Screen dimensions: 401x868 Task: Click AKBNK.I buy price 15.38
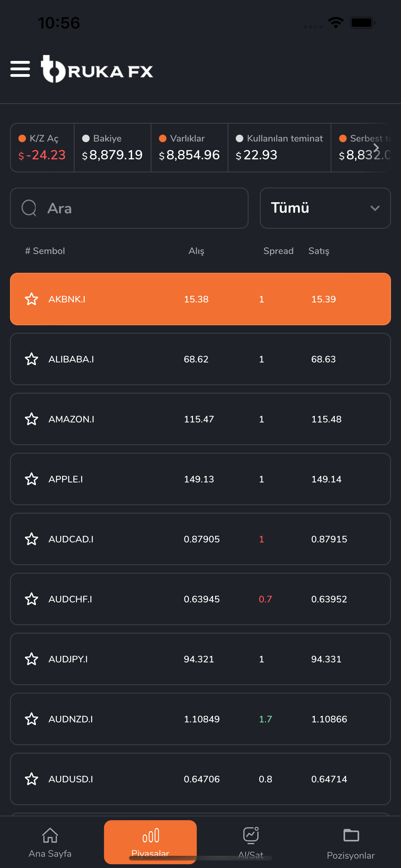tap(196, 299)
